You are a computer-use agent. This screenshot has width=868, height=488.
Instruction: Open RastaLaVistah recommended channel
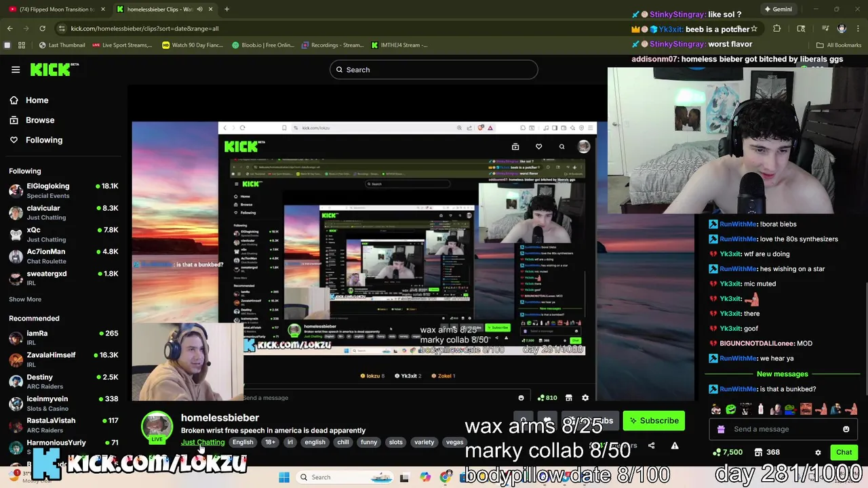(63, 425)
